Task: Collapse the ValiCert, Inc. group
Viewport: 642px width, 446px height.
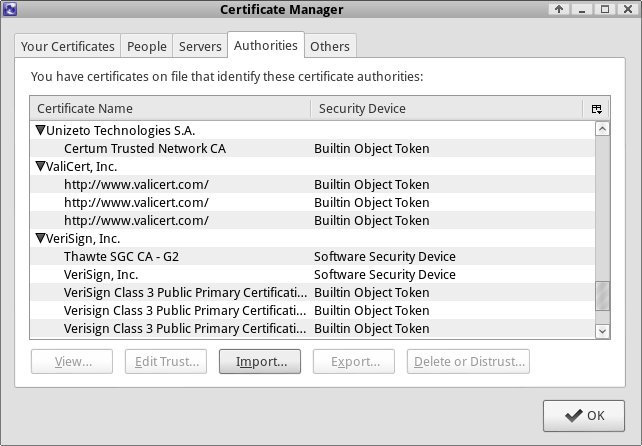Action: coord(40,166)
